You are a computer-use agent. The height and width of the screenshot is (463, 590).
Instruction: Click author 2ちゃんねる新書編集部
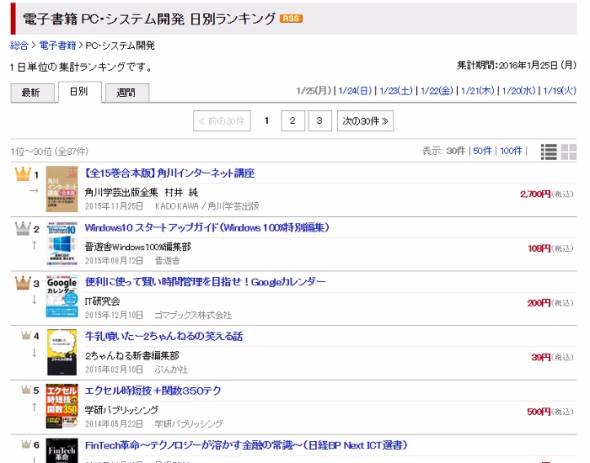tap(132, 356)
